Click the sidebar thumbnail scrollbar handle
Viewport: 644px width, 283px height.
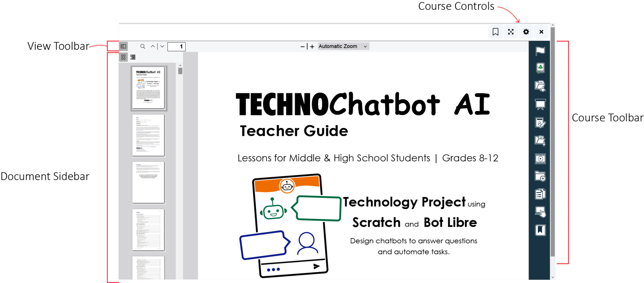[x=180, y=71]
